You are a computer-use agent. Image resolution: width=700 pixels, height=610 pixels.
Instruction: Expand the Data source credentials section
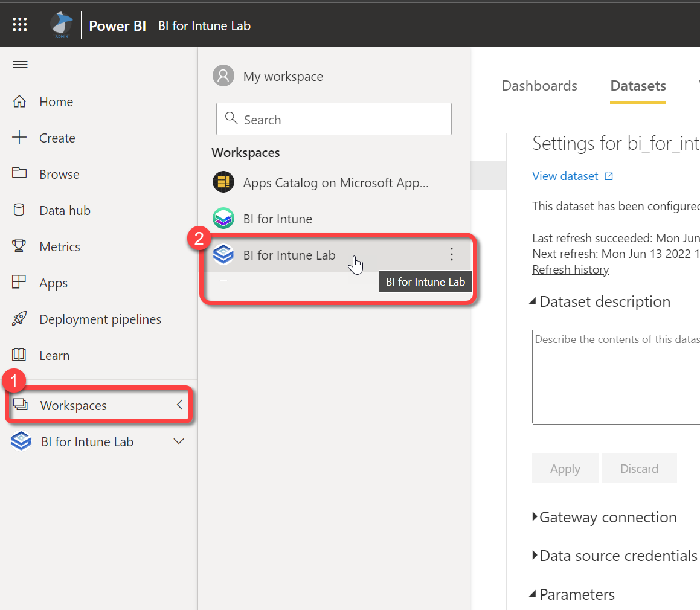pos(535,556)
